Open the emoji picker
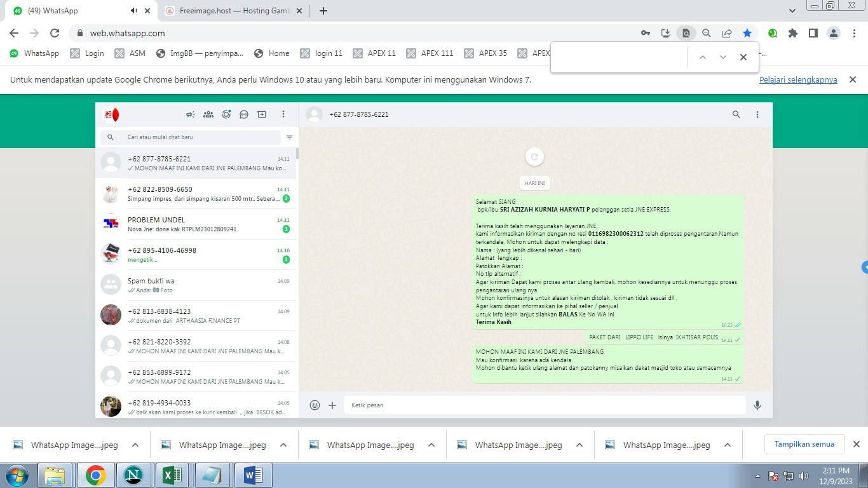868x488 pixels. pyautogui.click(x=315, y=405)
